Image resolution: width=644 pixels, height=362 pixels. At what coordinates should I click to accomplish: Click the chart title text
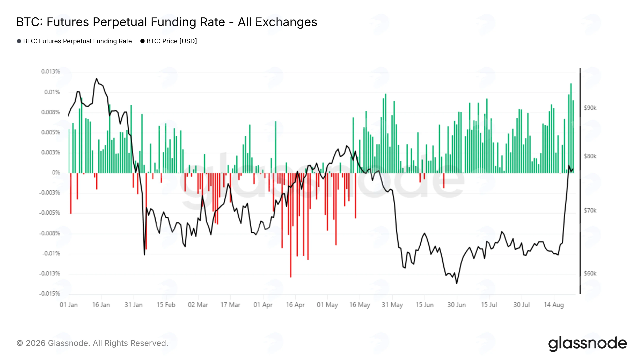(x=167, y=22)
